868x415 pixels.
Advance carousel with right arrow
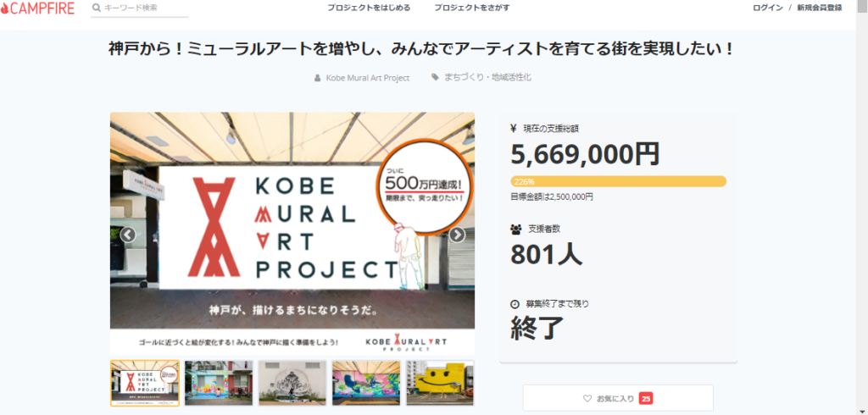tap(457, 235)
